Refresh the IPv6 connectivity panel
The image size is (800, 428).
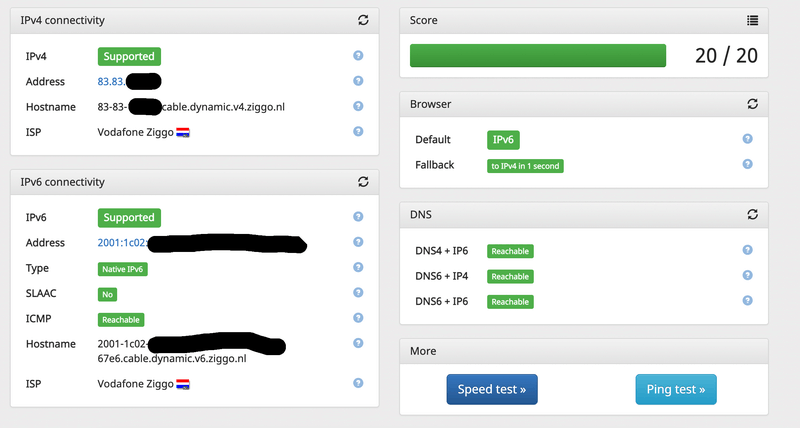pyautogui.click(x=364, y=182)
